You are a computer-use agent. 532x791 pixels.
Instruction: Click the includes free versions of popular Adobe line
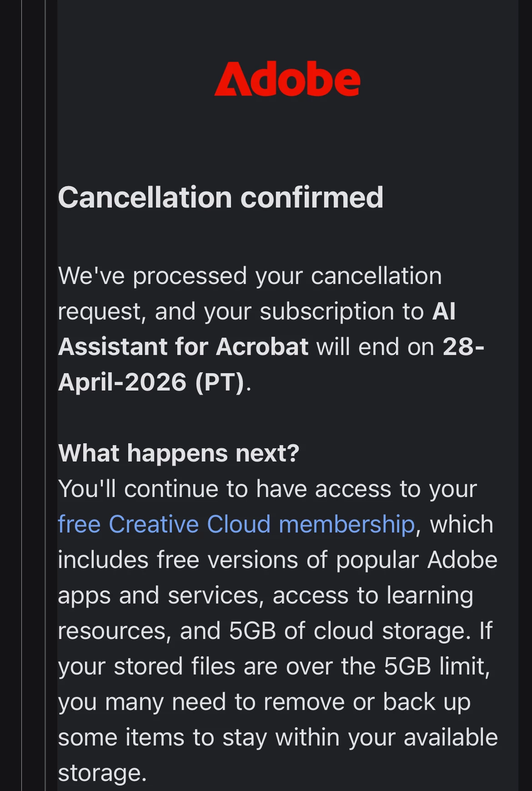pos(278,560)
